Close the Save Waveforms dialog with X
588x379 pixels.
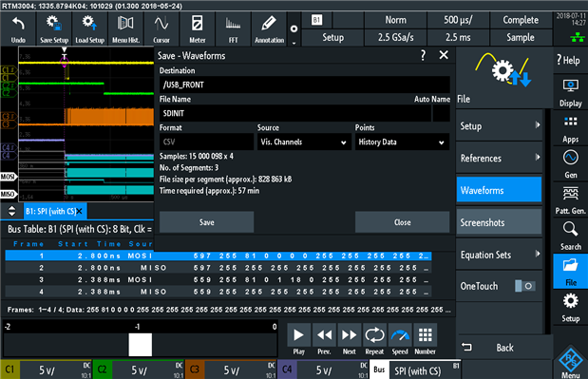tap(444, 55)
